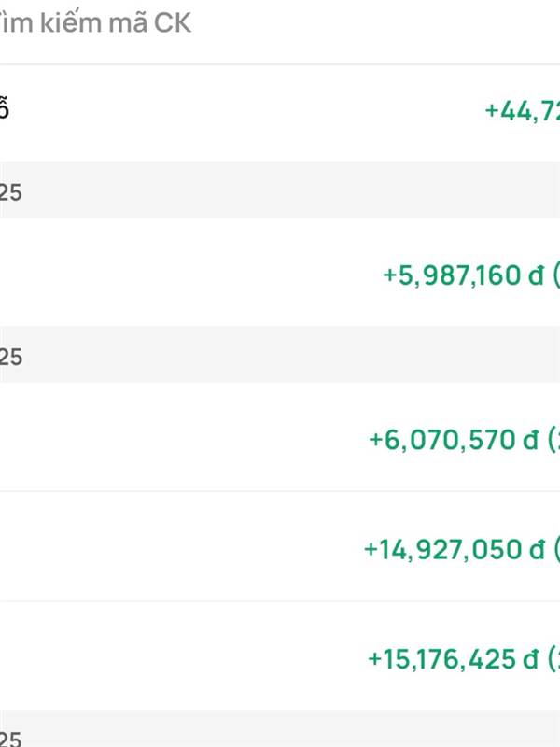Viewport: 560px width, 747px height.
Task: Open the entry showing +15,176,425 đ
Action: pos(280,656)
